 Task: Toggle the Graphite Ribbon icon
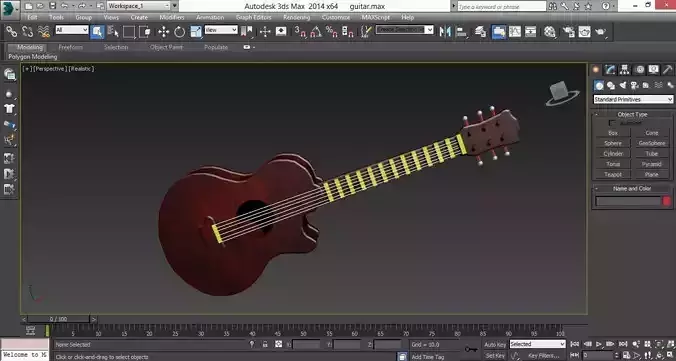point(499,31)
